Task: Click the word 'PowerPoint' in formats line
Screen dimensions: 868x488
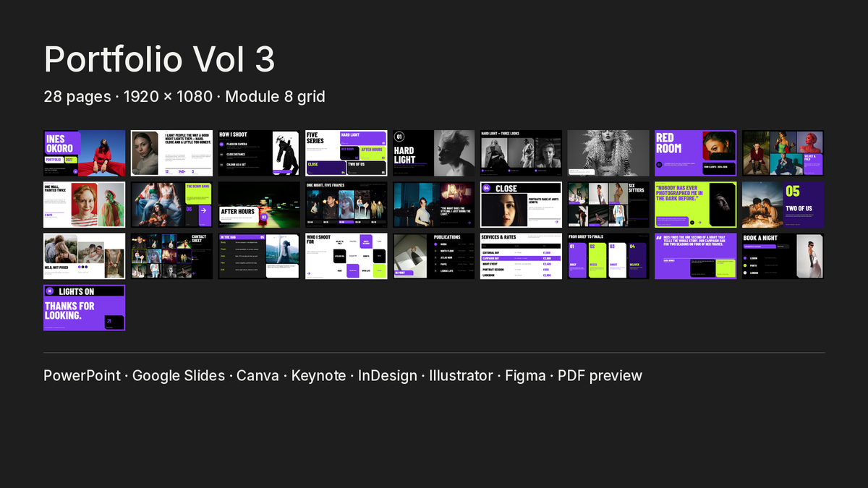Action: (82, 375)
